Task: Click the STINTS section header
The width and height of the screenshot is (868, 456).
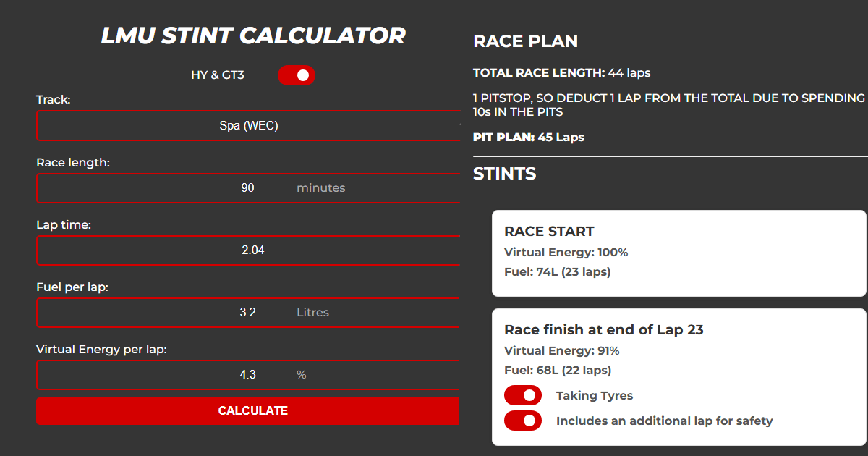Action: (x=504, y=174)
